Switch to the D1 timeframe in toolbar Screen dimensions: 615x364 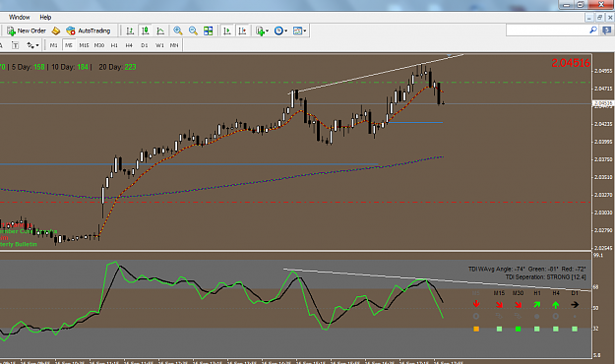coord(145,45)
